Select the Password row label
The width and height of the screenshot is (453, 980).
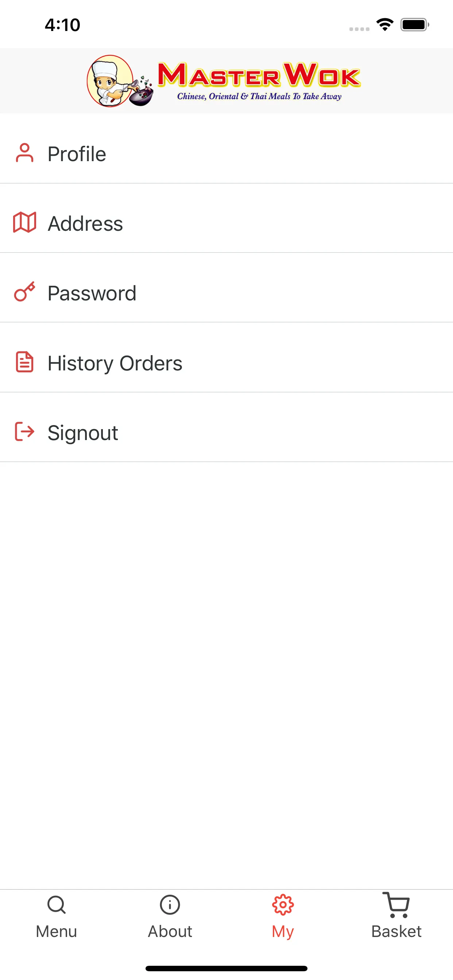click(x=92, y=293)
